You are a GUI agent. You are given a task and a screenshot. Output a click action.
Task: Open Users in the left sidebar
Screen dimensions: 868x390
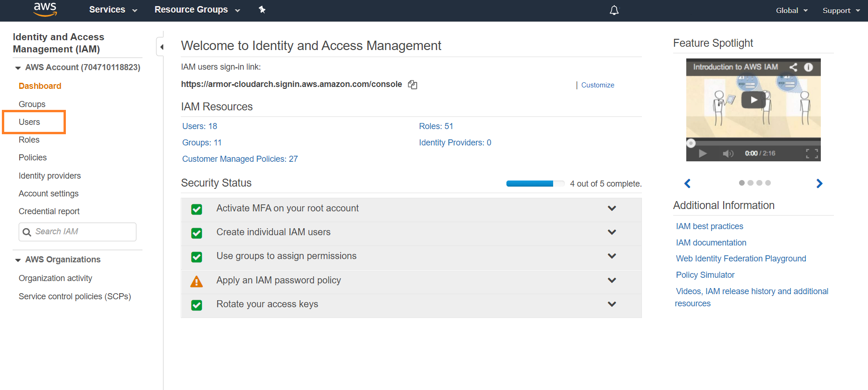click(x=29, y=122)
